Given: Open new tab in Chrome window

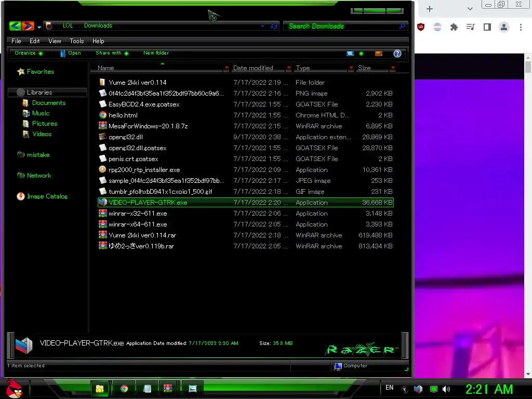Looking at the screenshot, I should [430, 9].
